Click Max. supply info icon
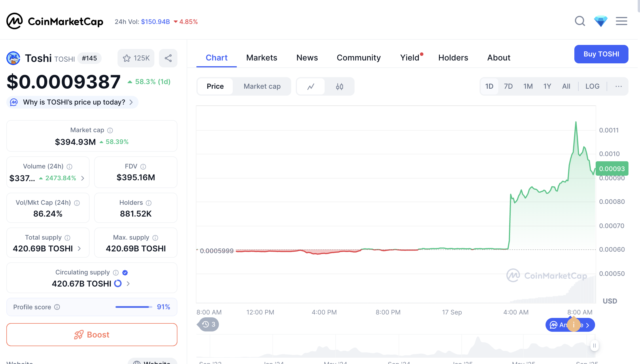 pos(155,238)
